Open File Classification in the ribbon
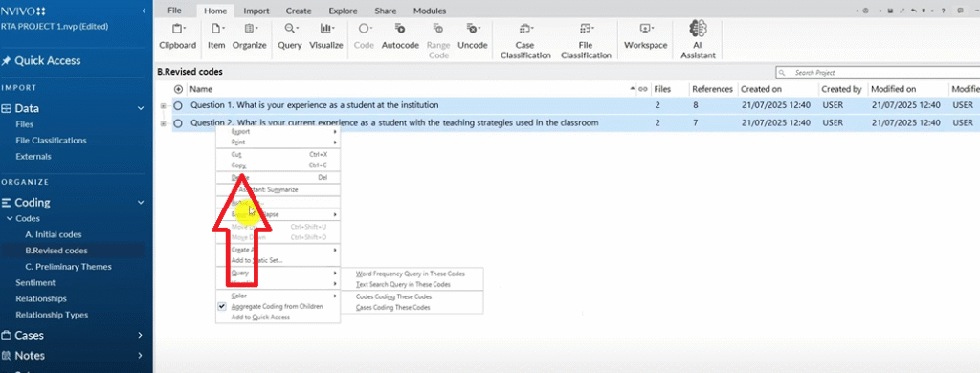The width and height of the screenshot is (980, 373). coord(586,41)
